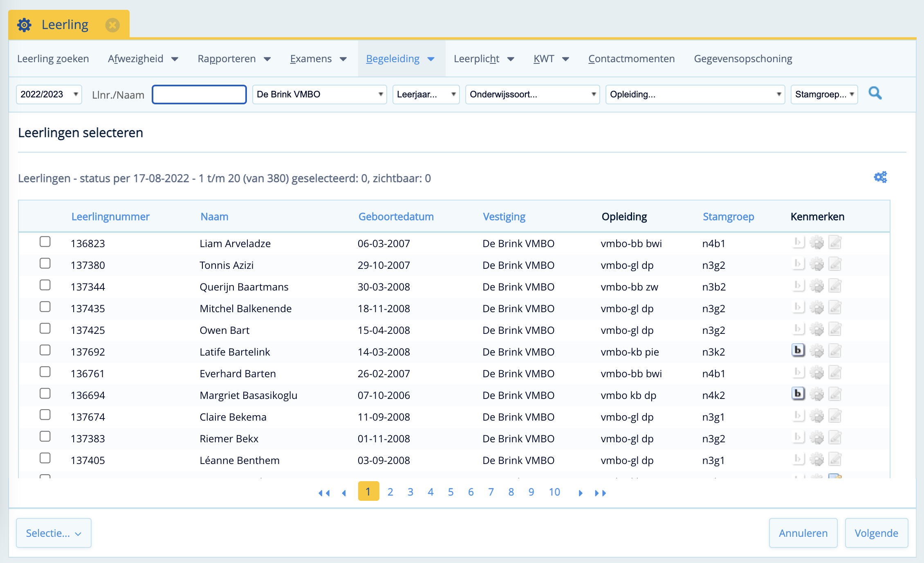The height and width of the screenshot is (563, 924).
Task: Expand the Afwezigheid menu
Action: coord(143,59)
